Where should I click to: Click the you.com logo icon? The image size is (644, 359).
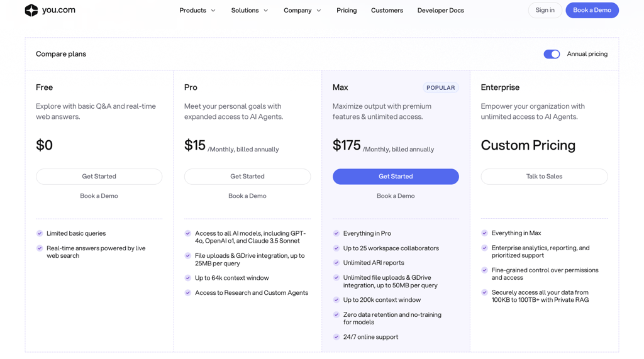[31, 10]
